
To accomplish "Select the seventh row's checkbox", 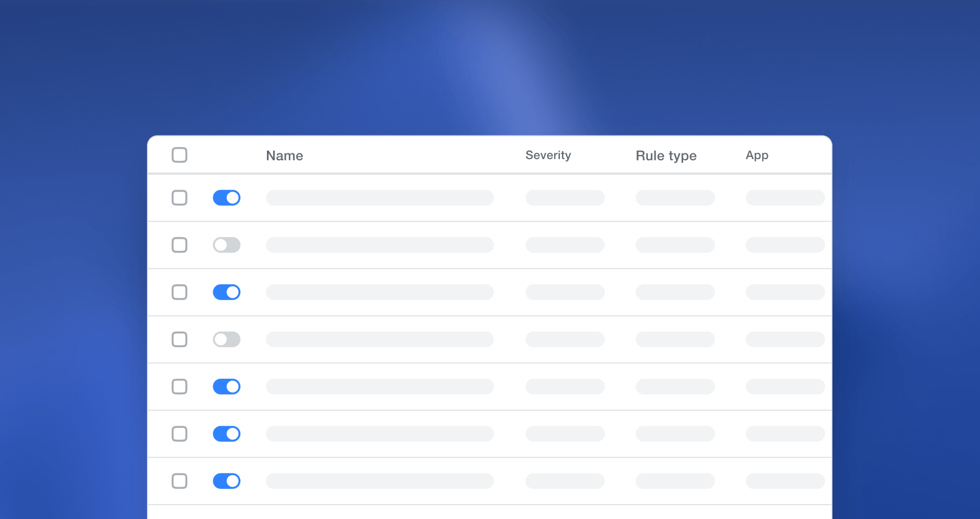I will pyautogui.click(x=179, y=482).
